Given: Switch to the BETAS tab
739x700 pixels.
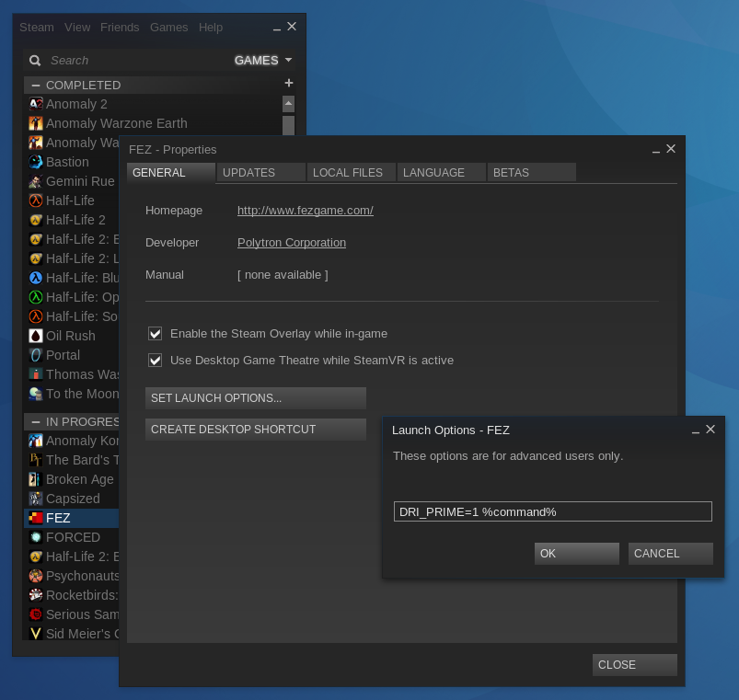Looking at the screenshot, I should (531, 172).
